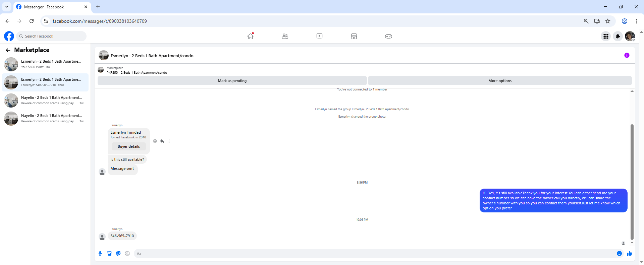The width and height of the screenshot is (644, 265).
Task: Click 'Is this still available?' message
Action: (x=127, y=159)
